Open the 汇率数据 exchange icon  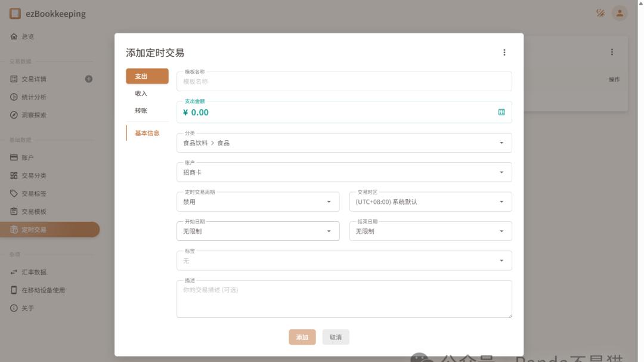(14, 272)
